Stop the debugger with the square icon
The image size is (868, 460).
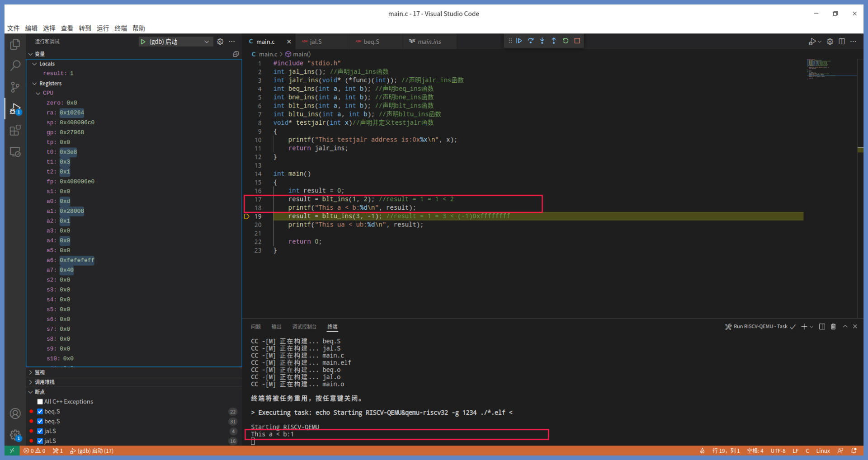tap(577, 41)
